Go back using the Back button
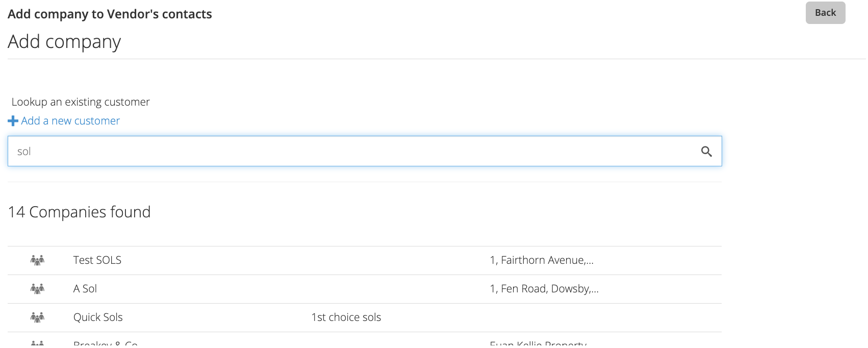868x348 pixels. [x=825, y=13]
